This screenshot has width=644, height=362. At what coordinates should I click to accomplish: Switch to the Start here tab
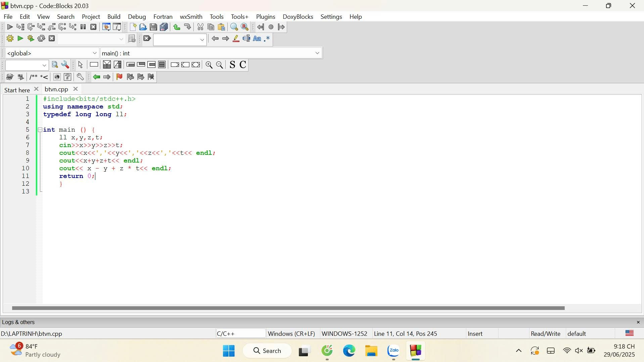(17, 90)
